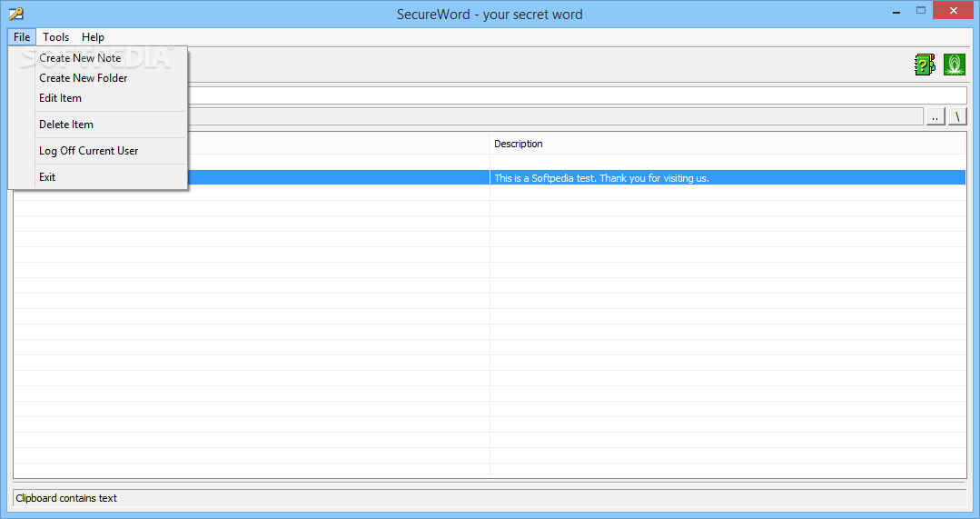Close the File menu via File item
Screen dimensions: 980x519
22,37
